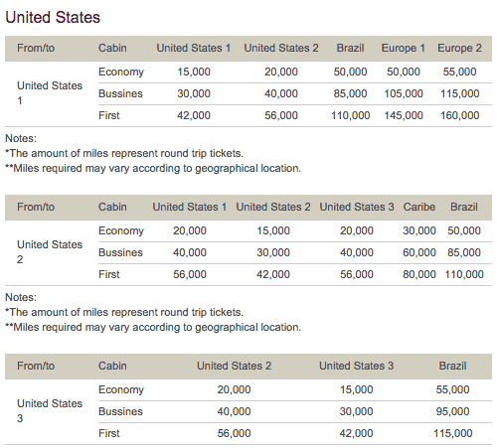Select the 145,000 First Europe 1 cell
This screenshot has height=448, width=497.
pos(404,115)
